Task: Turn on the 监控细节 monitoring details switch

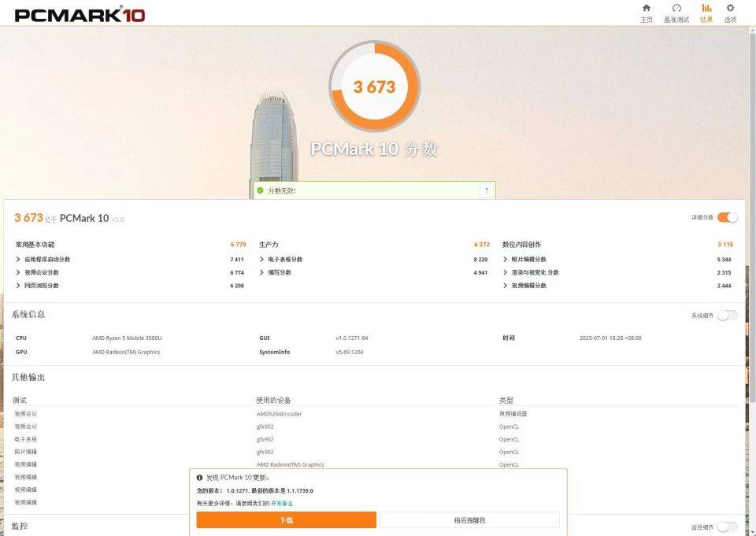Action: [x=727, y=527]
